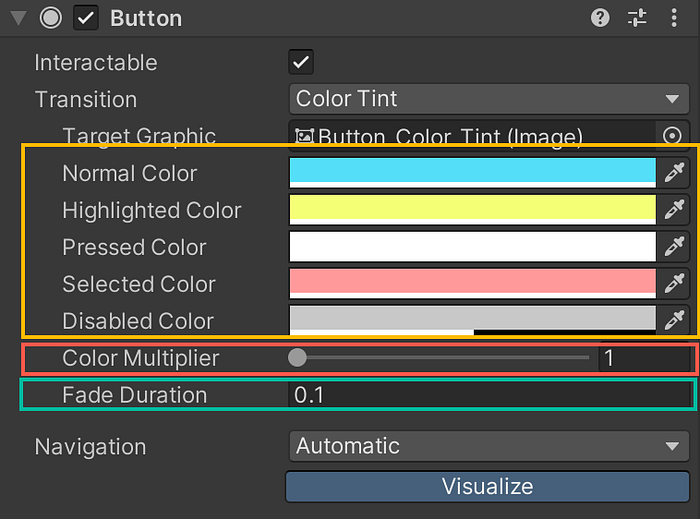Open the yellow Highlighted Color swatch
The width and height of the screenshot is (700, 519).
tap(472, 209)
